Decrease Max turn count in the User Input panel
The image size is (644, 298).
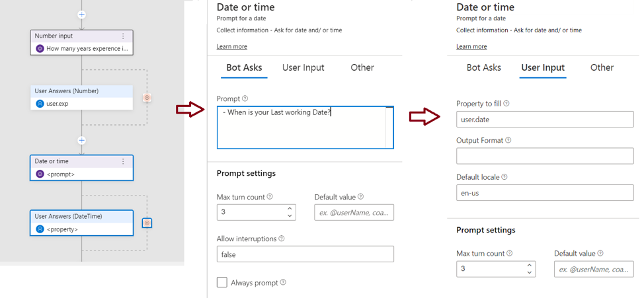pos(529,272)
